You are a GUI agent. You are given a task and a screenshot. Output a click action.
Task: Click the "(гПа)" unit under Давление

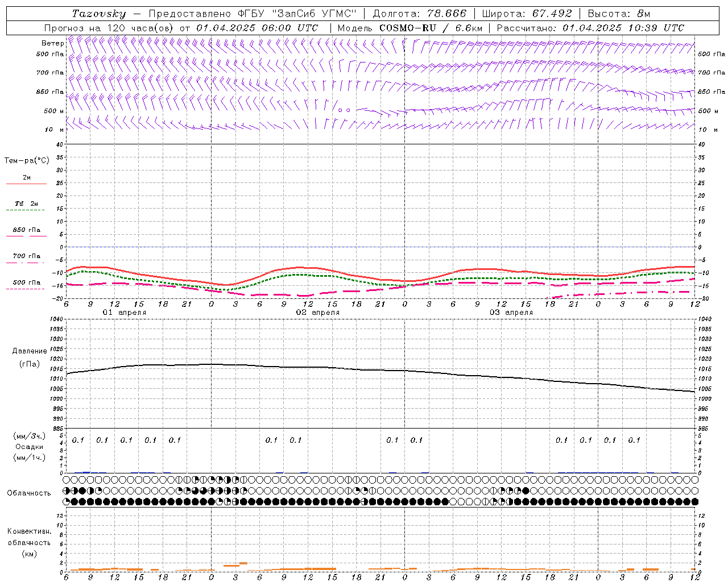coord(30,364)
